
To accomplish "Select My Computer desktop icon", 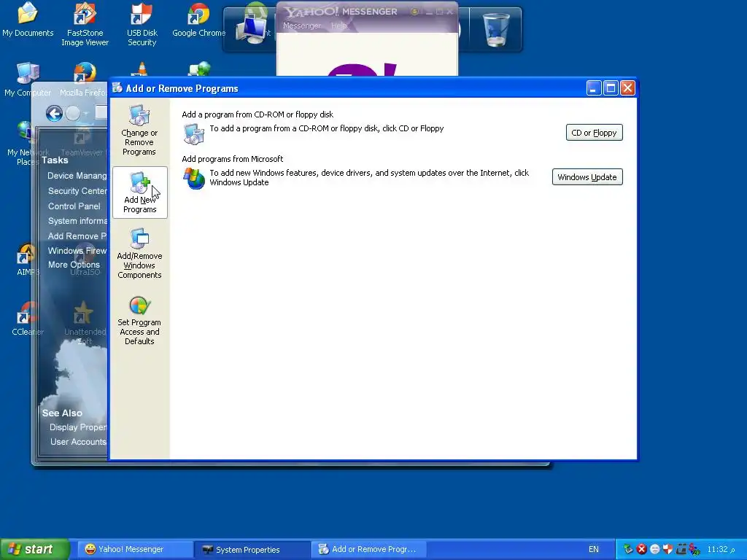I will 27,79.
